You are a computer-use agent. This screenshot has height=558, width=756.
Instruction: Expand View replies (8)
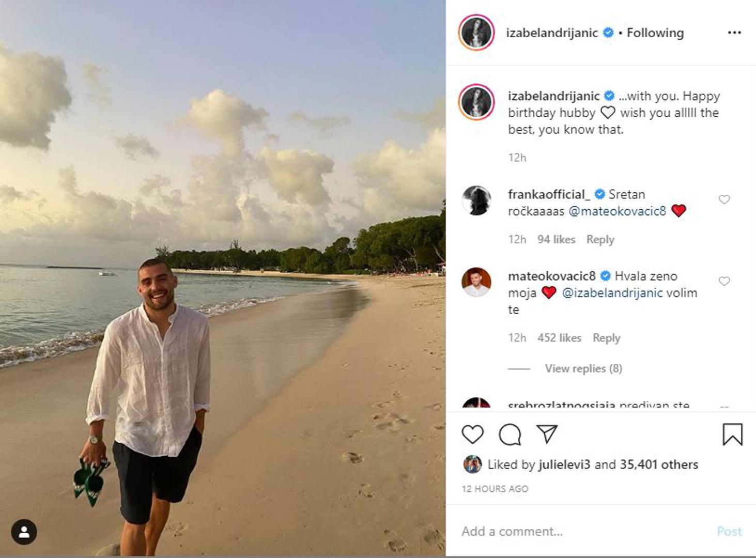(583, 368)
